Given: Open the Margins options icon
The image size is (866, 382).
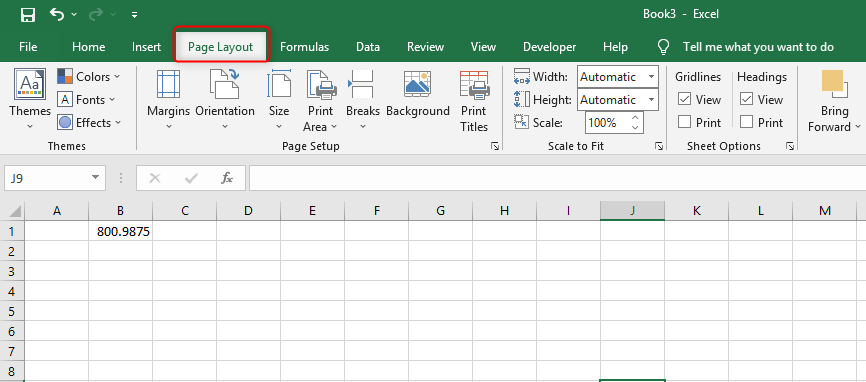Looking at the screenshot, I should (168, 84).
